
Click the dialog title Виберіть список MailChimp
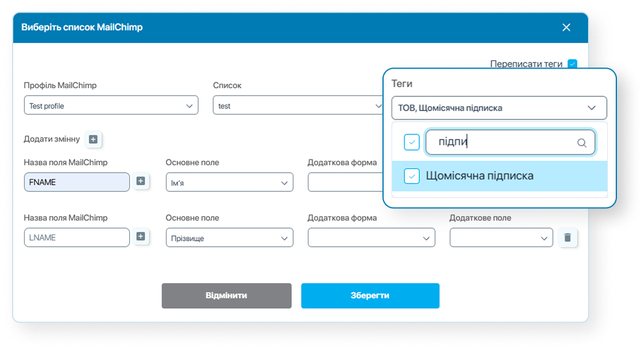(82, 28)
